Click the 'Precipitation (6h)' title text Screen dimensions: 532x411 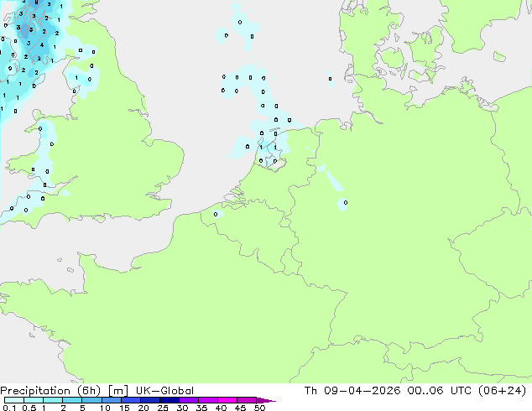pyautogui.click(x=50, y=391)
